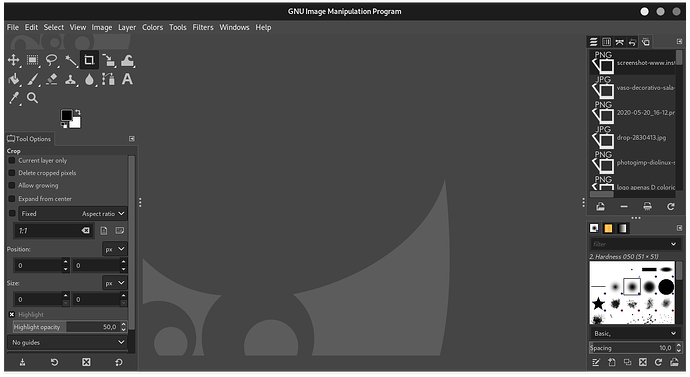Image resolution: width=690 pixels, height=377 pixels.
Task: Restore tool preset in Tool Options
Action: pyautogui.click(x=54, y=362)
